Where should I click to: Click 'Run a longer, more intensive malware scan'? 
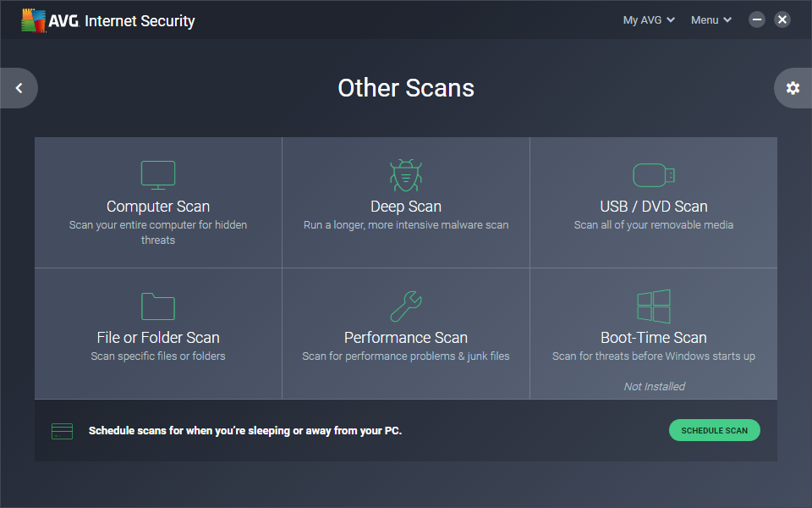pyautogui.click(x=406, y=225)
